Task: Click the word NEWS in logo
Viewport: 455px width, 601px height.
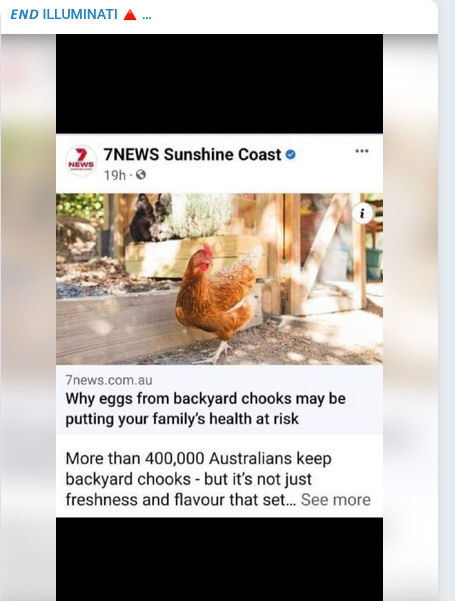Action: click(x=81, y=164)
